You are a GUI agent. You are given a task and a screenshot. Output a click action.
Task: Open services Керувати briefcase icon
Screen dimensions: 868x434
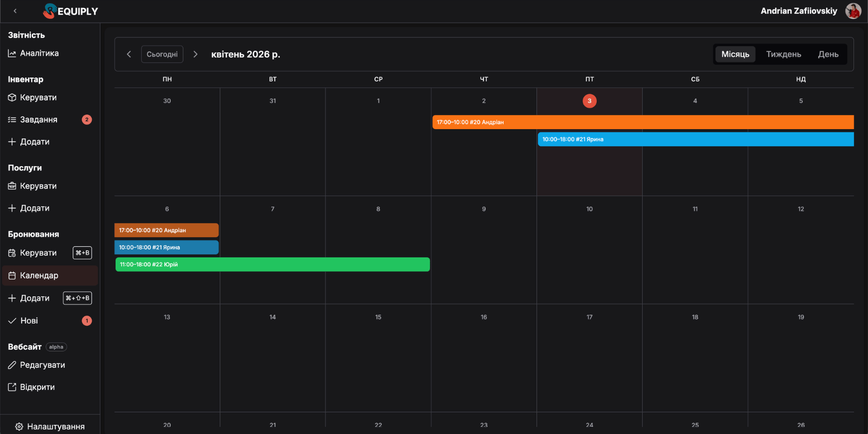(12, 186)
